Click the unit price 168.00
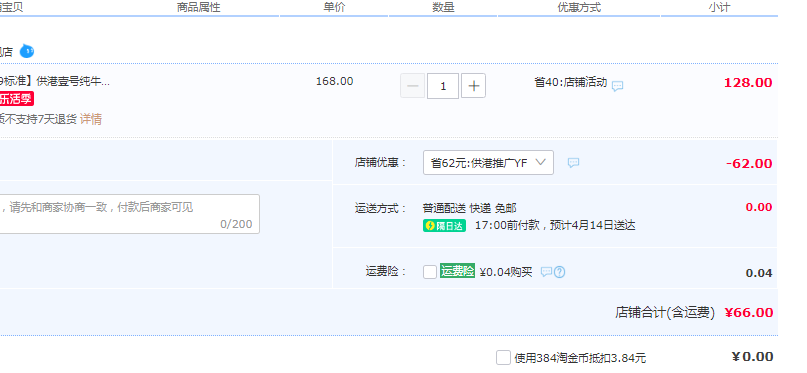 335,81
